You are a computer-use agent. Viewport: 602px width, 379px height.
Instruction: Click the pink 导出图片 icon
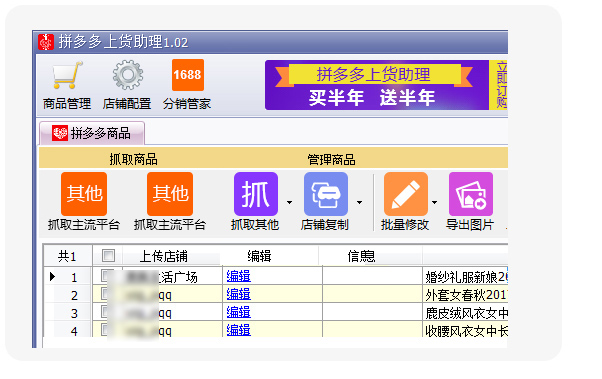pyautogui.click(x=471, y=194)
